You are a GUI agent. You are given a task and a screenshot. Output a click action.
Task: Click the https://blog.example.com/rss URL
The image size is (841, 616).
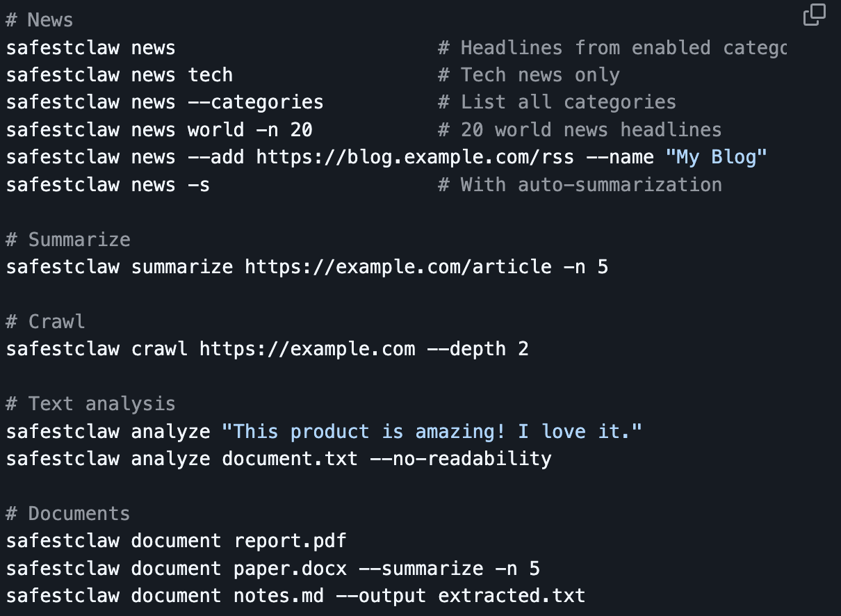(x=416, y=157)
